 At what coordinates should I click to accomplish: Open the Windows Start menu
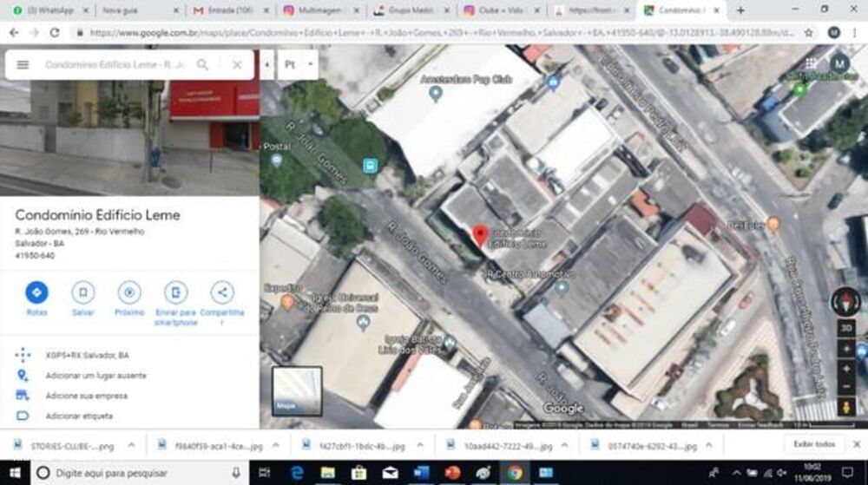click(x=15, y=473)
